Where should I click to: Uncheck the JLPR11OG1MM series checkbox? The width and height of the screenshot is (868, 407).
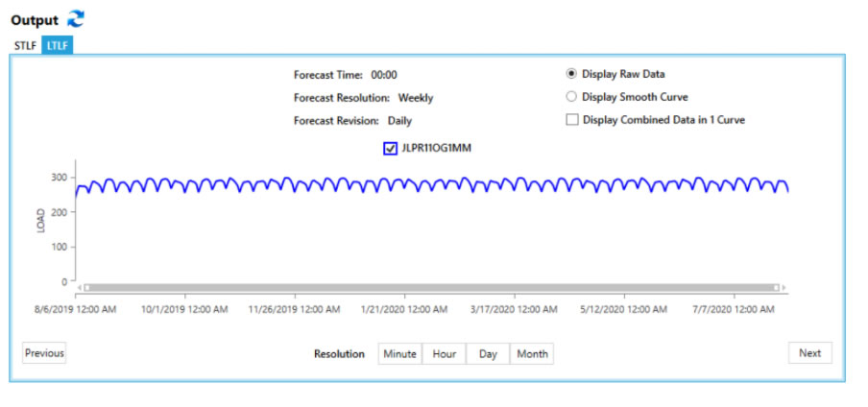tap(390, 148)
